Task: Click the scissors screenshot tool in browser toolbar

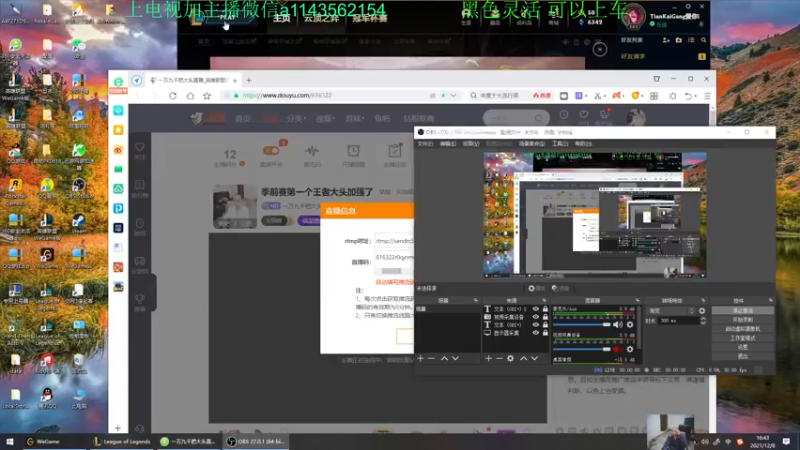Action: [597, 96]
